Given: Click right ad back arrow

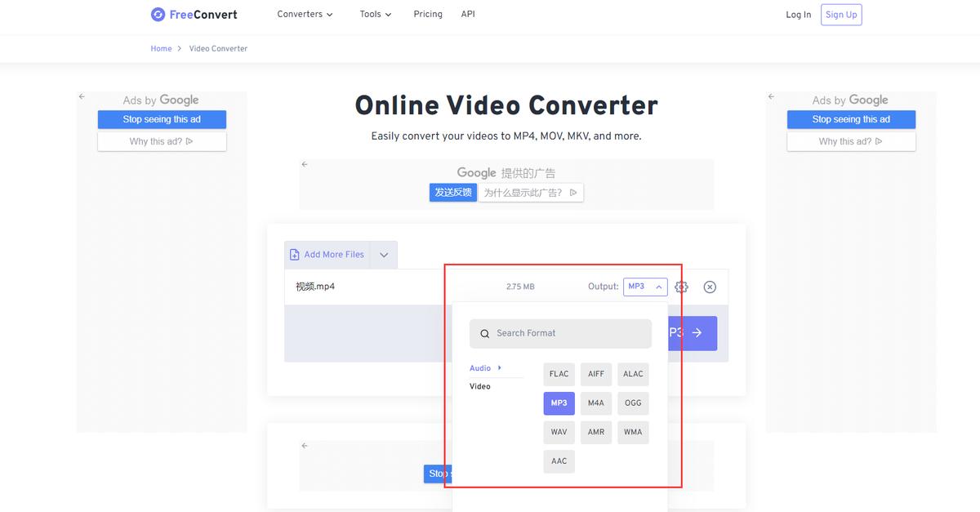Looking at the screenshot, I should (x=771, y=96).
